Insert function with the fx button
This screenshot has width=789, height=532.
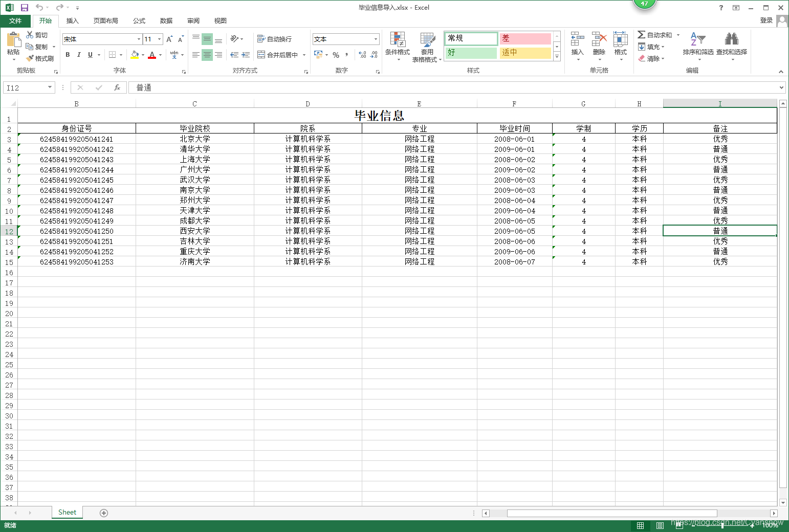pos(117,87)
